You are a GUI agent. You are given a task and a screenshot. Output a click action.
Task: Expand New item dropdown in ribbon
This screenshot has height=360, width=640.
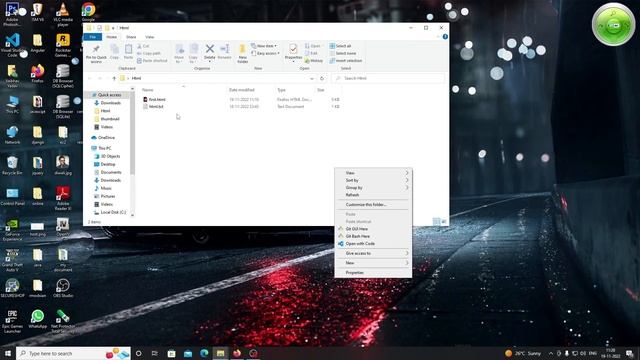[x=264, y=46]
